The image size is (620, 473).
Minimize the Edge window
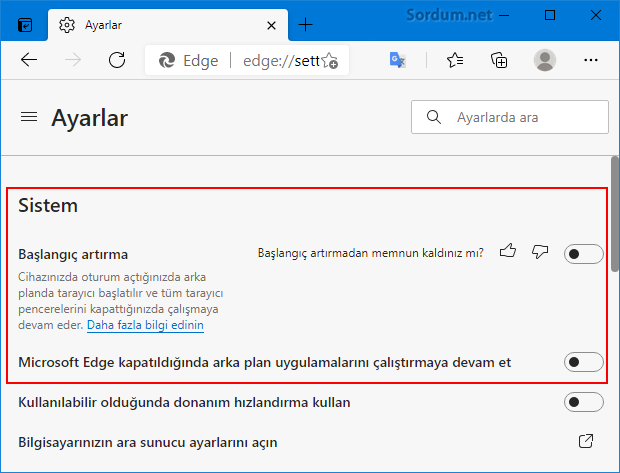coord(504,15)
